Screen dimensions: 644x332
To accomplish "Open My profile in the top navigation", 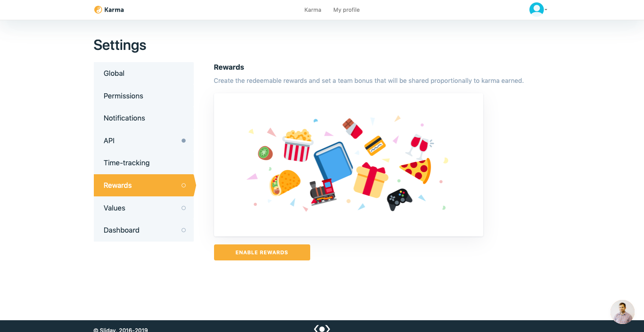I will [x=347, y=10].
